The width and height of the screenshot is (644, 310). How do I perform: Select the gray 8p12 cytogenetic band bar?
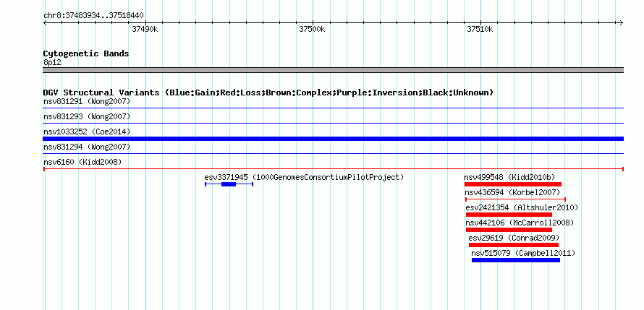333,70
